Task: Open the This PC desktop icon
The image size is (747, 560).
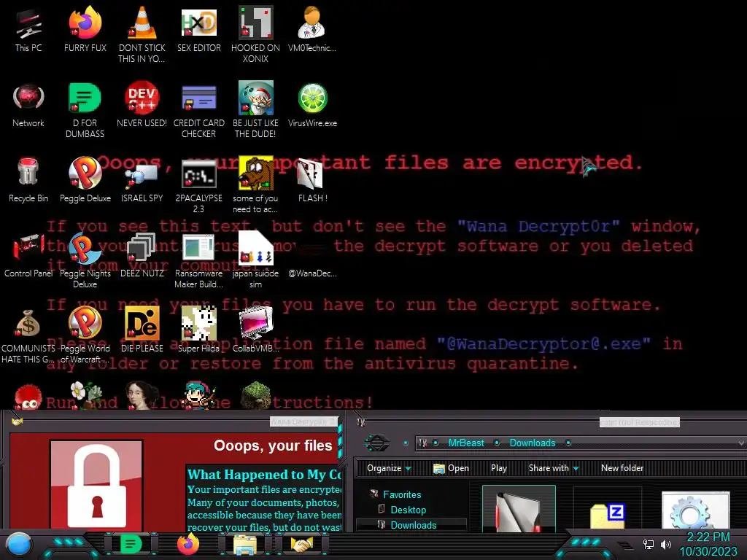Action: [x=28, y=29]
